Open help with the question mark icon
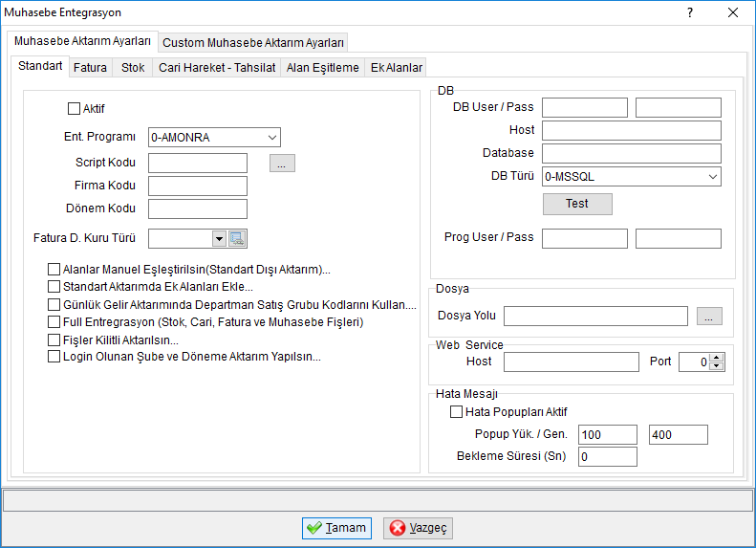 click(690, 12)
